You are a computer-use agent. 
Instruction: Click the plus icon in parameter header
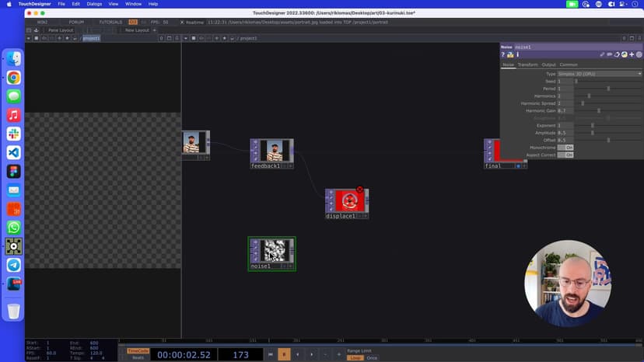point(631,55)
